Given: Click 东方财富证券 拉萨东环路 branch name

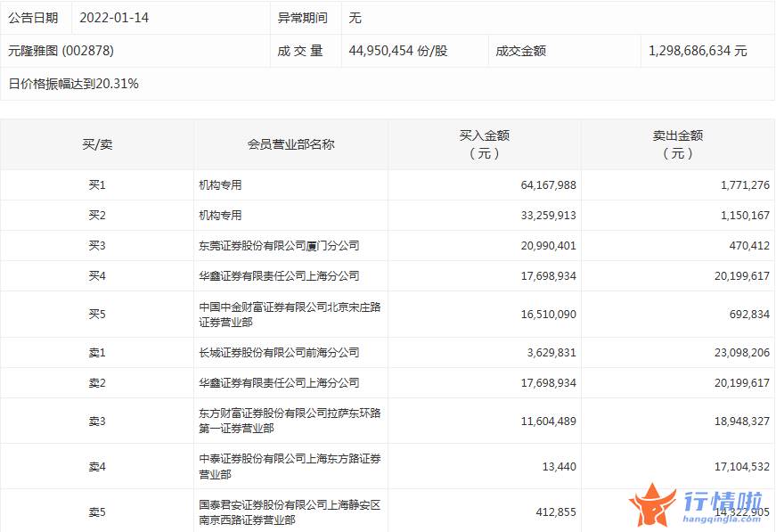Looking at the screenshot, I should pyautogui.click(x=290, y=421).
